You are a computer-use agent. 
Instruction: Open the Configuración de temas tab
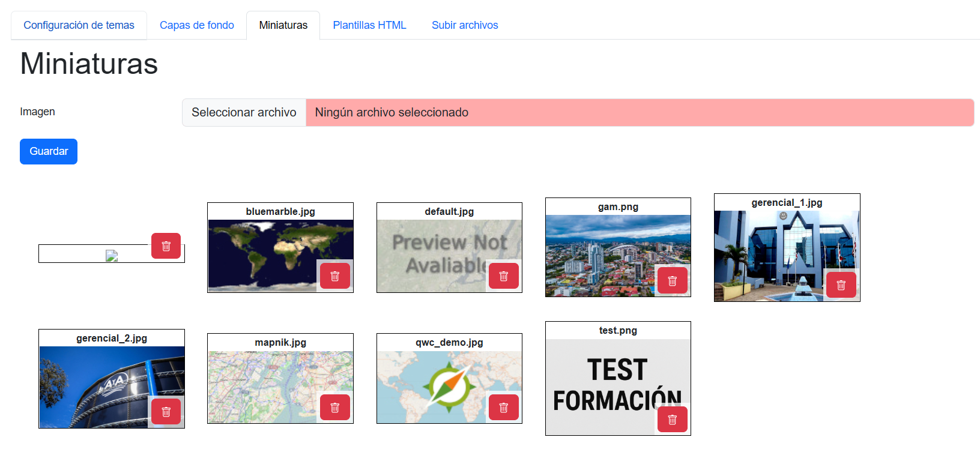click(79, 25)
